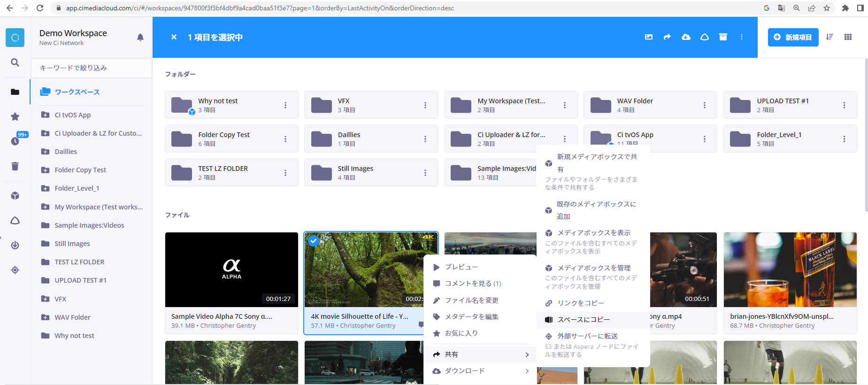Select スペースにコピー in share submenu
This screenshot has height=385, width=868.
[593, 320]
